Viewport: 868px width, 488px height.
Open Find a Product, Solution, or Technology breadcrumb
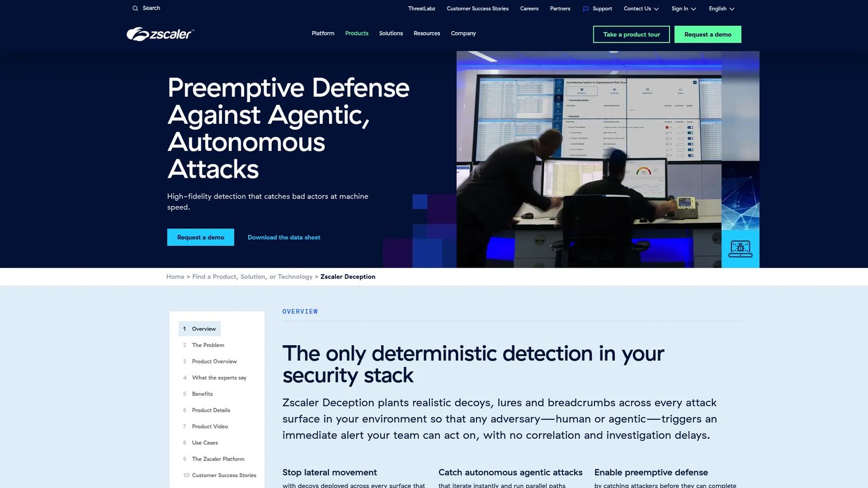tap(252, 276)
